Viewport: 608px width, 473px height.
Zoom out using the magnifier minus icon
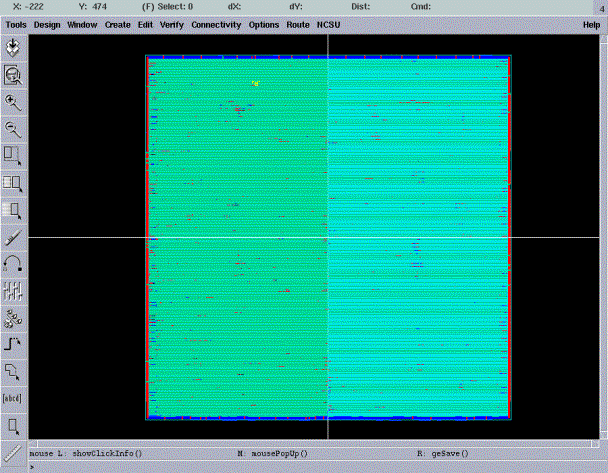(x=14, y=128)
